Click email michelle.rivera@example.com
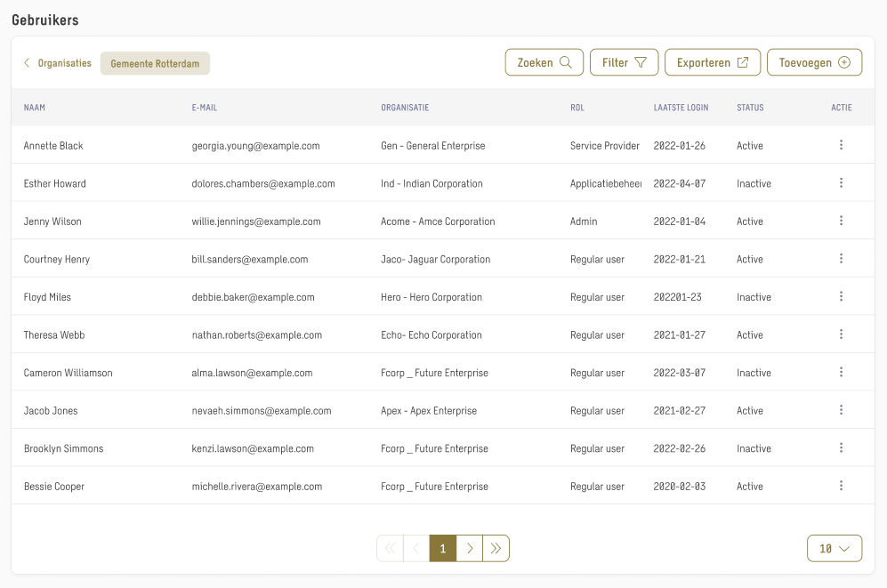The image size is (887, 588). click(257, 487)
